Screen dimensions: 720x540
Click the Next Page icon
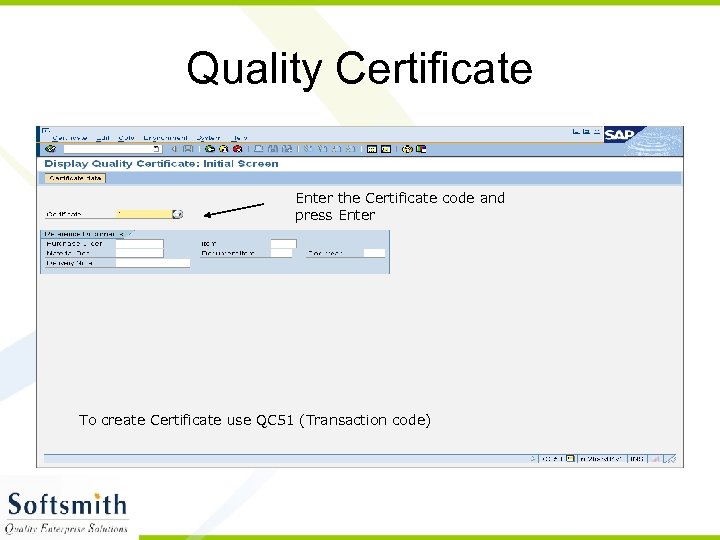[x=337, y=149]
